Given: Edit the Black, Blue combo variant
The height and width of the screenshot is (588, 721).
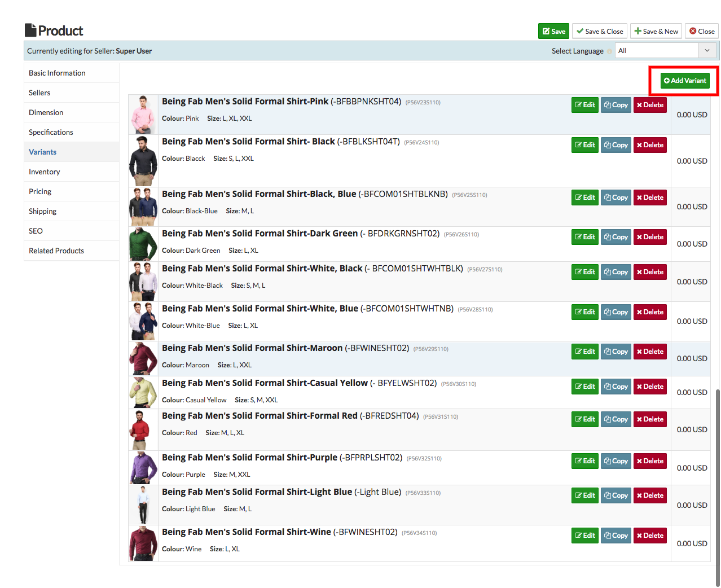Looking at the screenshot, I should coord(585,198).
